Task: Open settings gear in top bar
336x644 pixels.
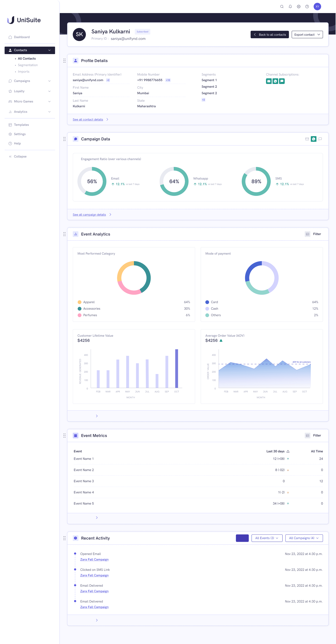Action: point(299,7)
